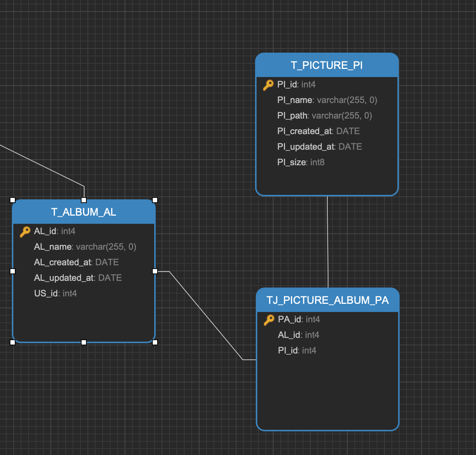This screenshot has width=476, height=455.
Task: Select the AL_created_at DATE field
Action: (x=76, y=262)
